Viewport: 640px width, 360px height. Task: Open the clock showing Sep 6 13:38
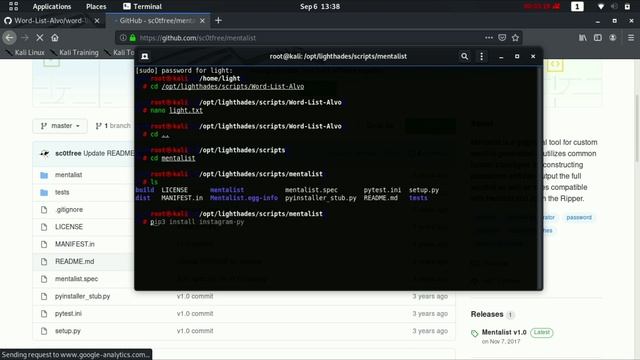pos(320,7)
